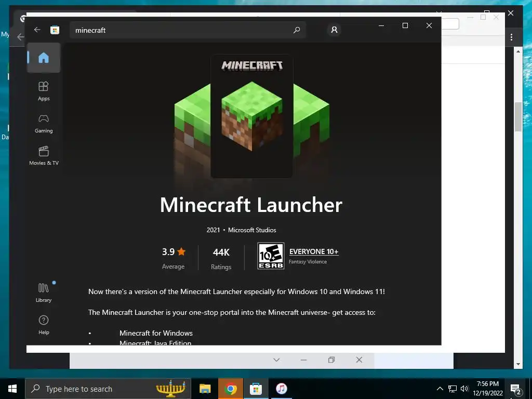Click the background window scrollbar thumb
This screenshot has width=532, height=399.
(518, 117)
